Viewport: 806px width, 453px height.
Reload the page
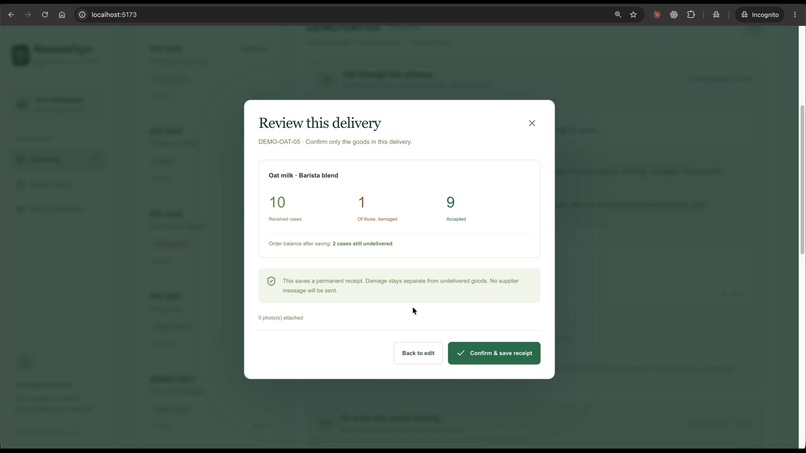pyautogui.click(x=45, y=14)
